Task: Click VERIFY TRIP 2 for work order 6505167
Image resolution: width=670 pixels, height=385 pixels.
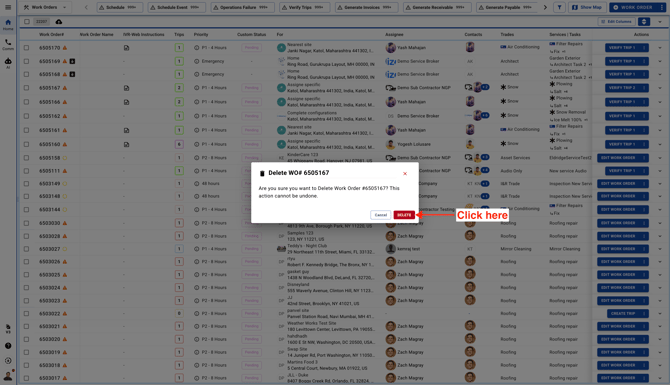Action: pos(622,88)
